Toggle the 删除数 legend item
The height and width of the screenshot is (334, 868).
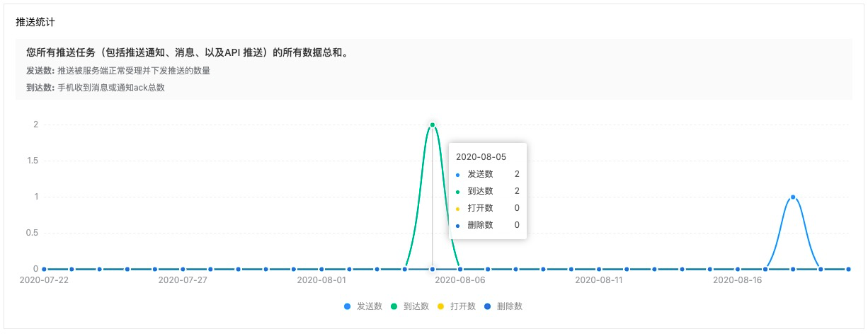[x=503, y=306]
